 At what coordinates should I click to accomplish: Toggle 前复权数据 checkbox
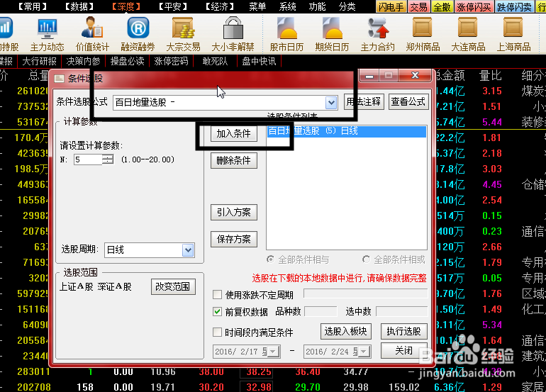click(x=217, y=312)
